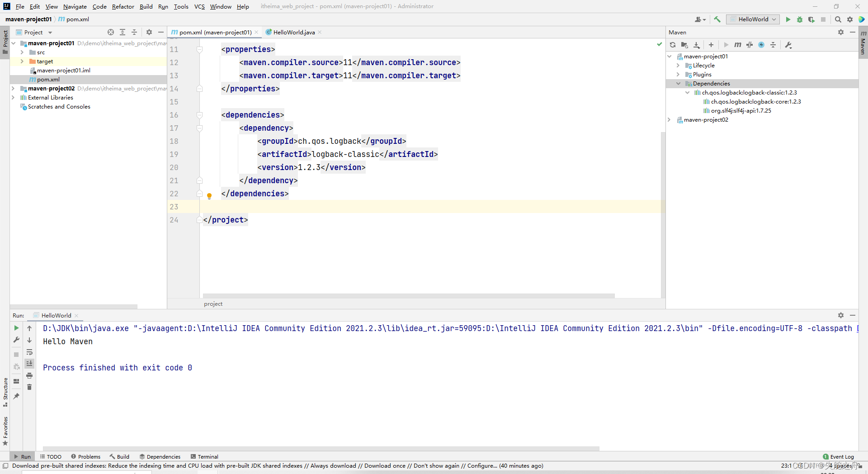This screenshot has width=868, height=474.
Task: Toggle tool window bars status icon
Action: 5,465
